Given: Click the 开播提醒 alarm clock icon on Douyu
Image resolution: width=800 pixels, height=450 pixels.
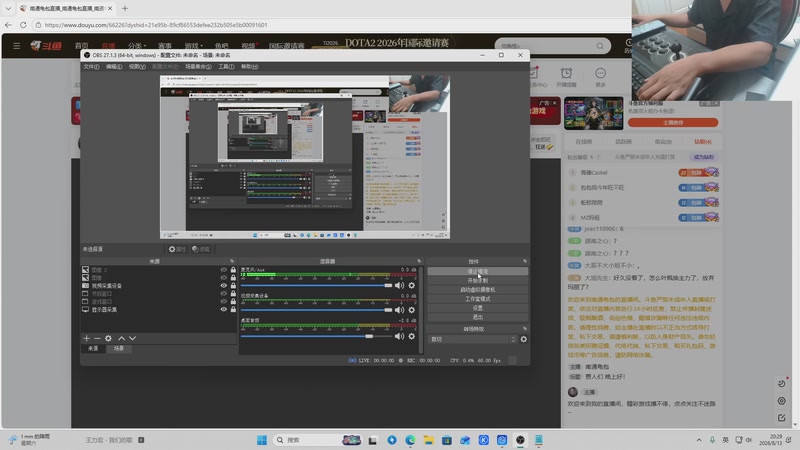Looking at the screenshot, I should click(x=566, y=73).
